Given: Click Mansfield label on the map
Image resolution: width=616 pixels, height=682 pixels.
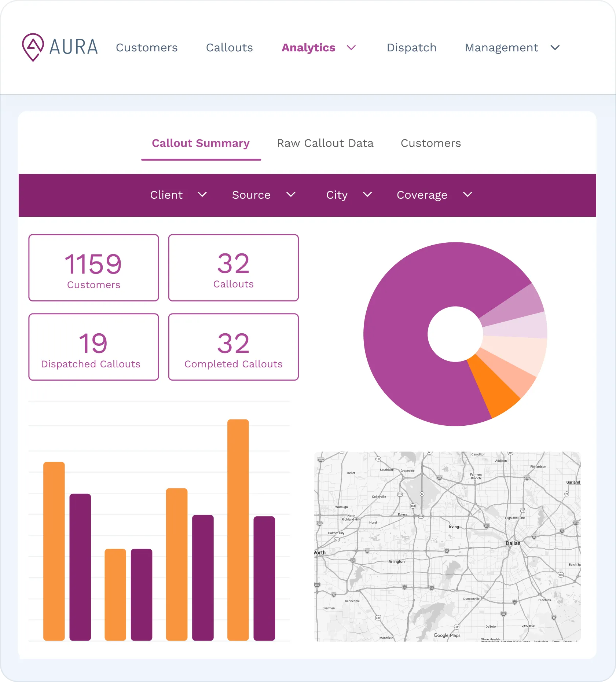Looking at the screenshot, I should [386, 638].
